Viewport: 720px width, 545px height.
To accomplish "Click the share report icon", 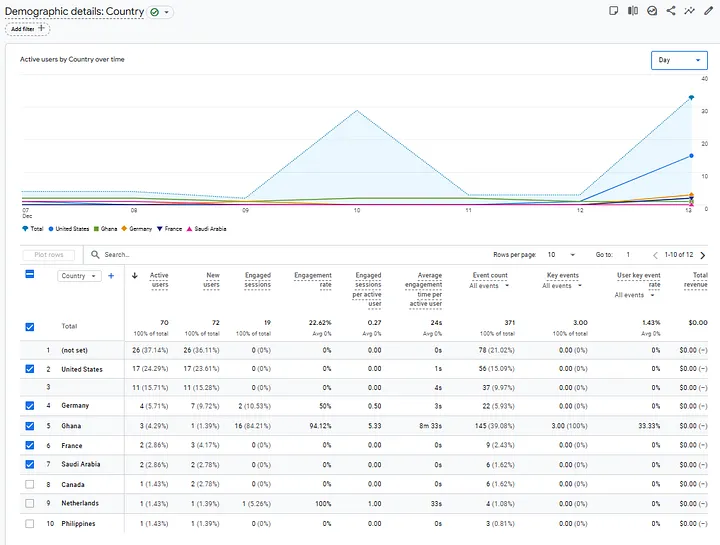I will click(x=670, y=11).
